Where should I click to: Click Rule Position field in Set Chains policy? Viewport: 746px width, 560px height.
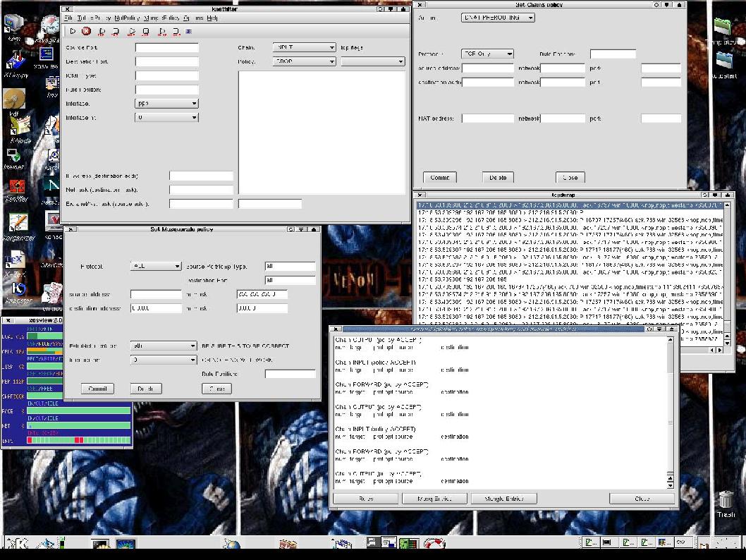(613, 54)
